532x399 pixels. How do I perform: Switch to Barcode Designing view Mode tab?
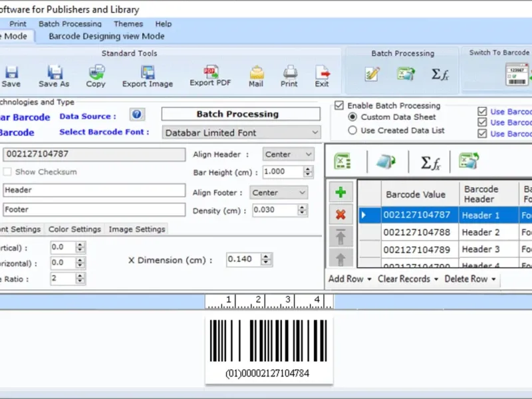tap(106, 36)
